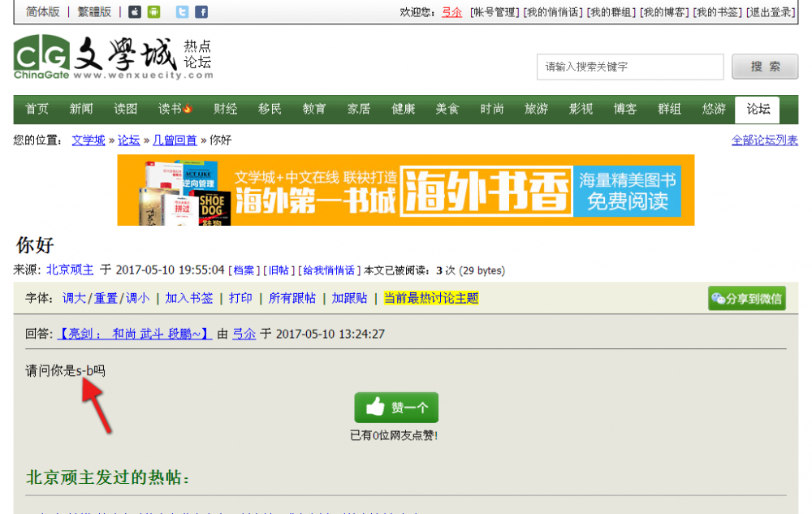Switch to the 论坛 tab
The width and height of the screenshot is (812, 514).
click(758, 110)
